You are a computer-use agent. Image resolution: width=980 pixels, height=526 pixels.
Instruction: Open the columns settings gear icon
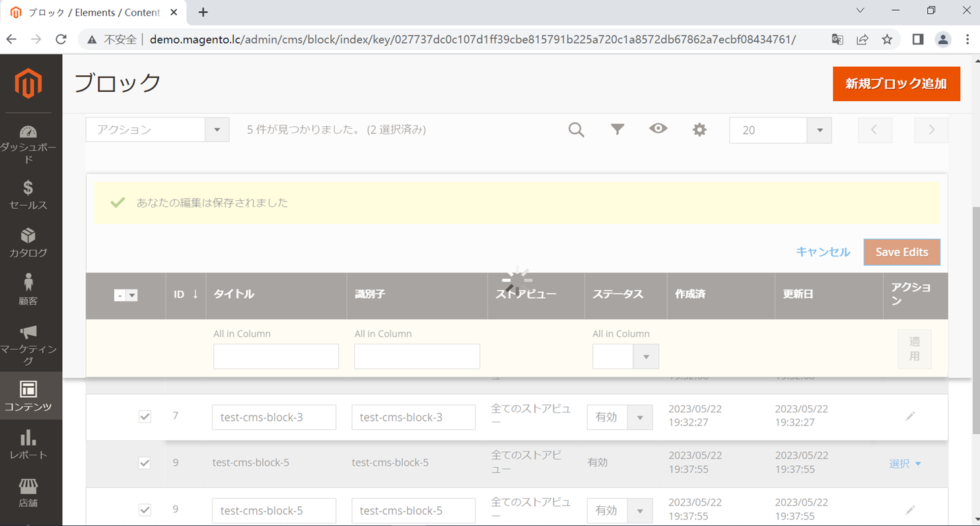point(699,130)
